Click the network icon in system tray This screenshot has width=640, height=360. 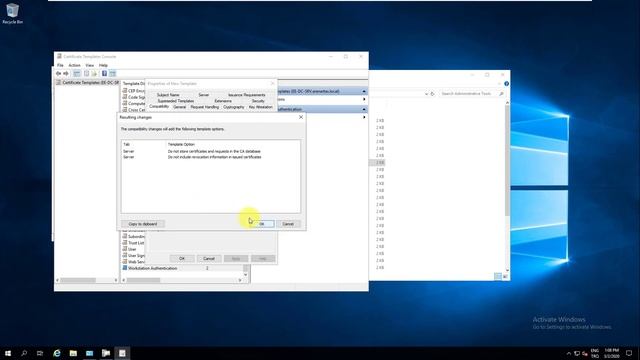[x=577, y=353]
